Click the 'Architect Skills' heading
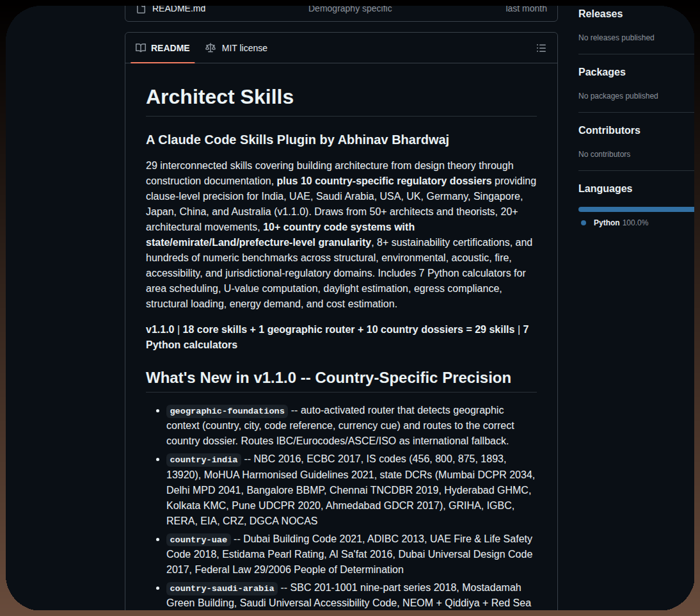 219,97
